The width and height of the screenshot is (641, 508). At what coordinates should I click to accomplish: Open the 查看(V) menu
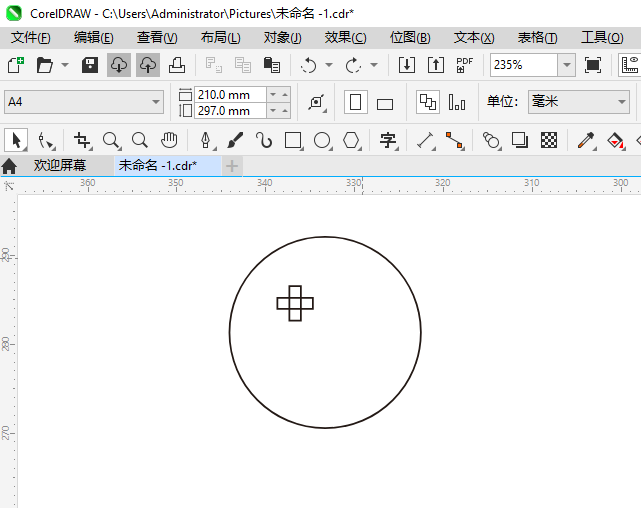tap(157, 38)
